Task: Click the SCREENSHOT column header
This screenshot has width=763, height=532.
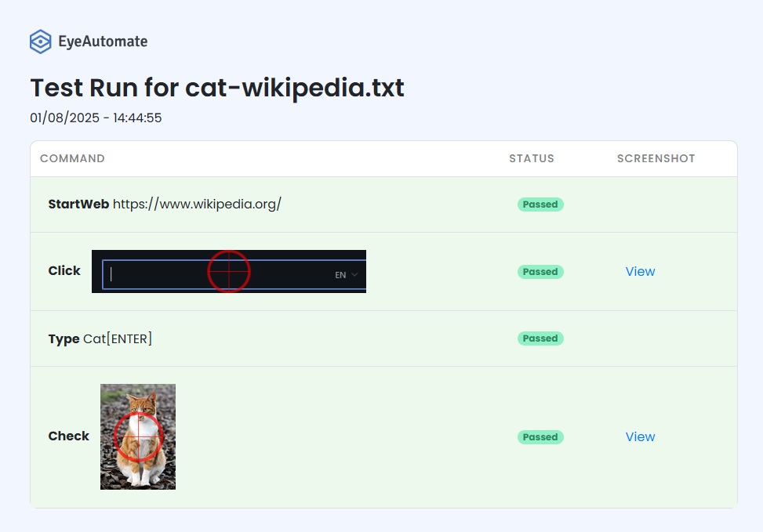Action: click(656, 158)
